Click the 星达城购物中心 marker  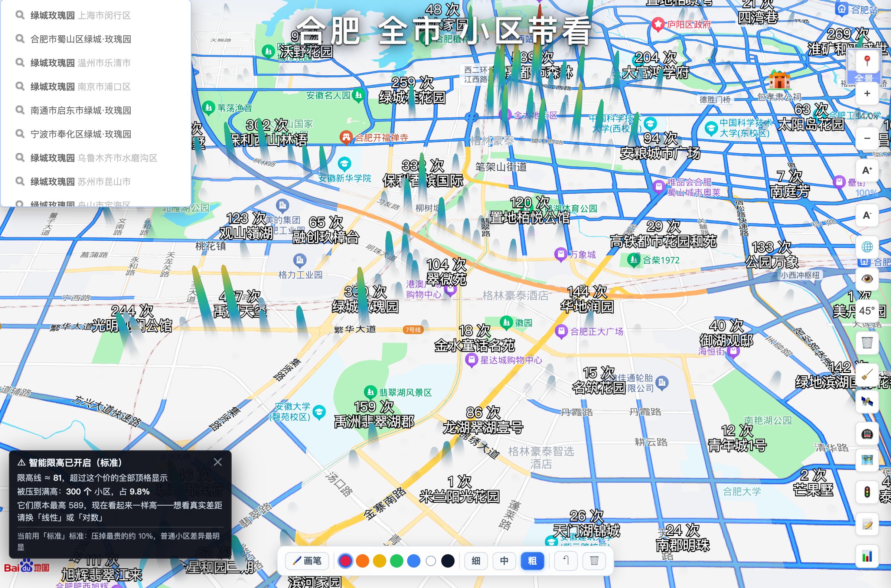pos(471,360)
